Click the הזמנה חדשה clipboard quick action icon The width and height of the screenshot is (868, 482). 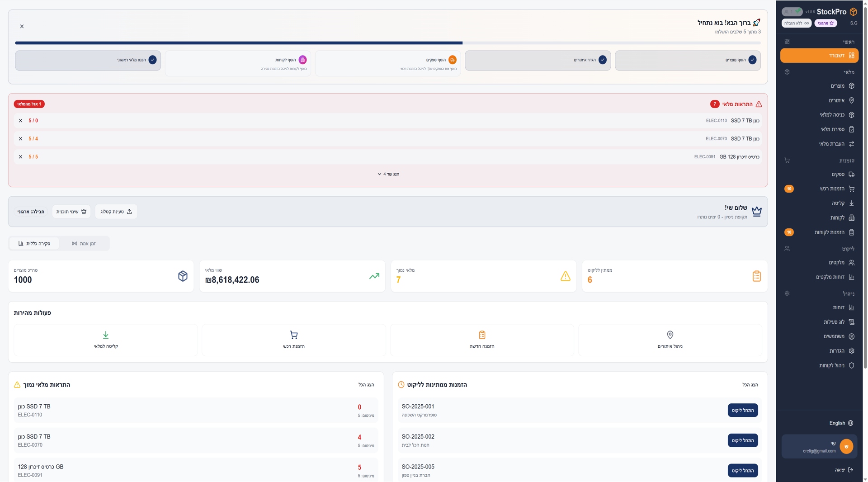point(482,335)
